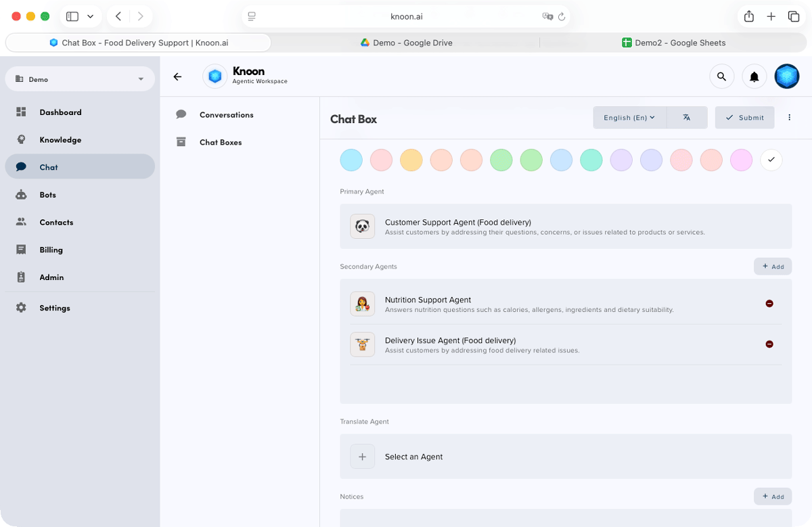Image resolution: width=812 pixels, height=527 pixels.
Task: Open the Bots section
Action: (47, 194)
